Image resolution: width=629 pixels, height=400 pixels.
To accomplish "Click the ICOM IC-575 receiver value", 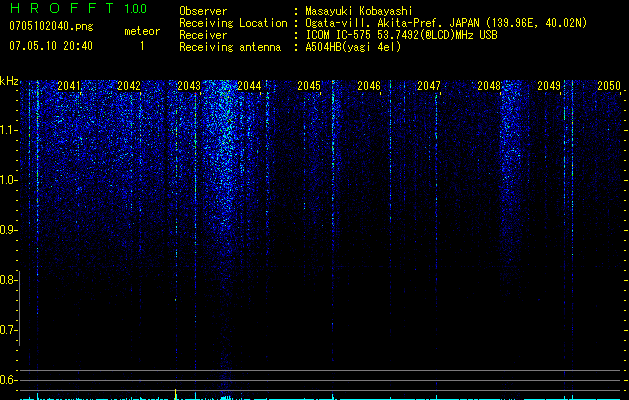I will 401,35.
